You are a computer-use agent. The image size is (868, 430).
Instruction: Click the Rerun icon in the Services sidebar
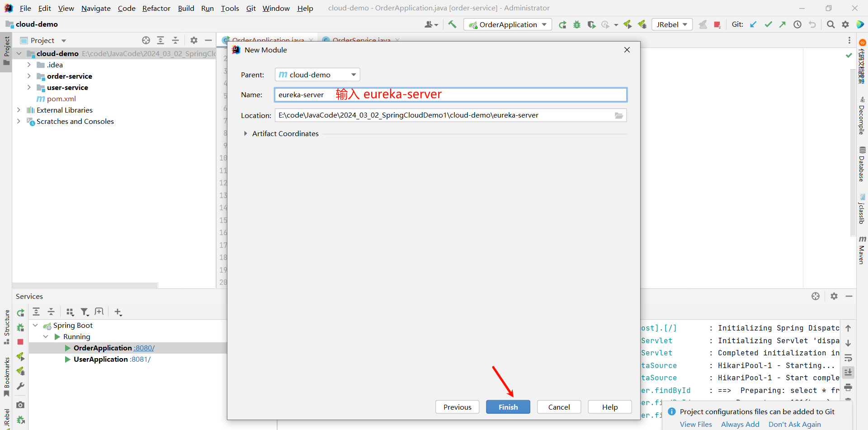click(20, 313)
